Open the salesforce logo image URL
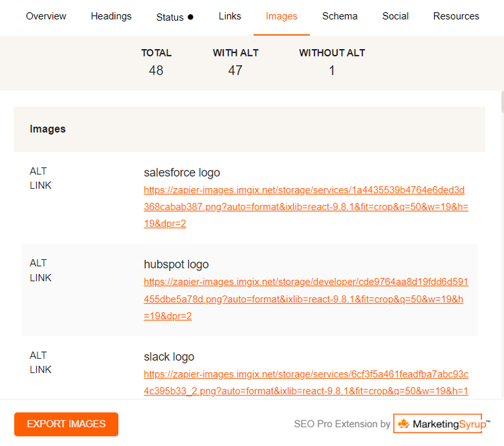The height and width of the screenshot is (446, 504). pyautogui.click(x=306, y=207)
